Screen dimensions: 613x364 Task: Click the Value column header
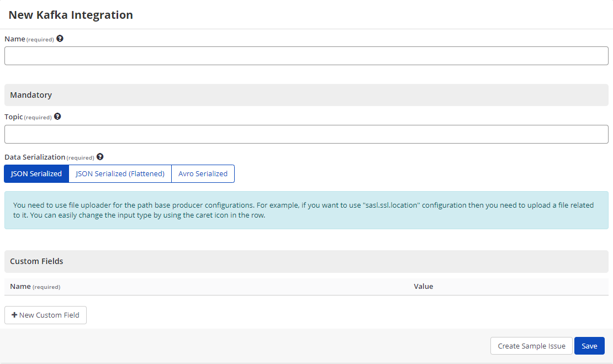424,286
